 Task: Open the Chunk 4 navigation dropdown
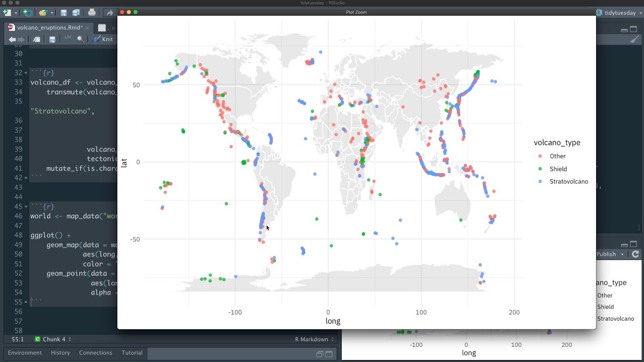(x=53, y=339)
